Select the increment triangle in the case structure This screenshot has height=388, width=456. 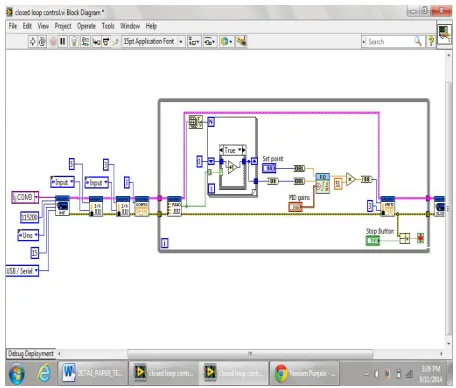coord(232,167)
